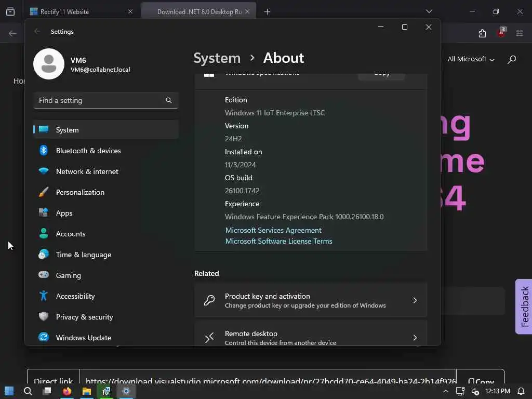The height and width of the screenshot is (399, 532).
Task: Open Time & language clock icon
Action: click(44, 254)
